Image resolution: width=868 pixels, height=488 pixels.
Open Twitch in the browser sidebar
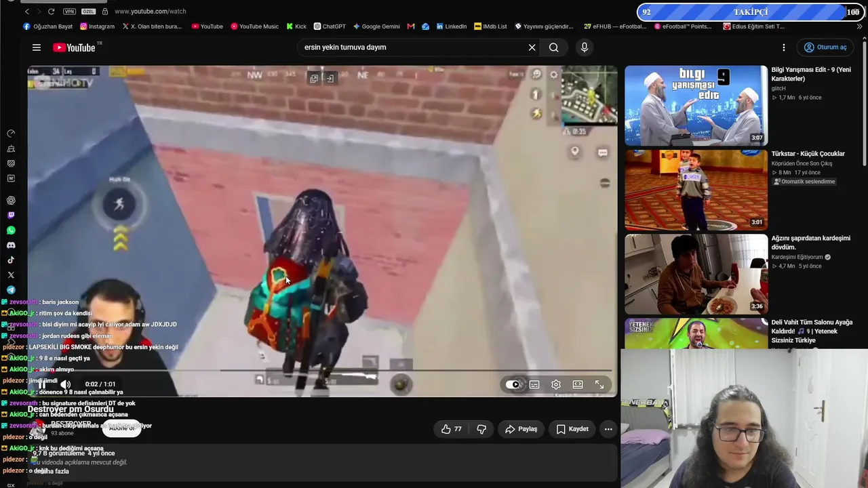tap(11, 216)
